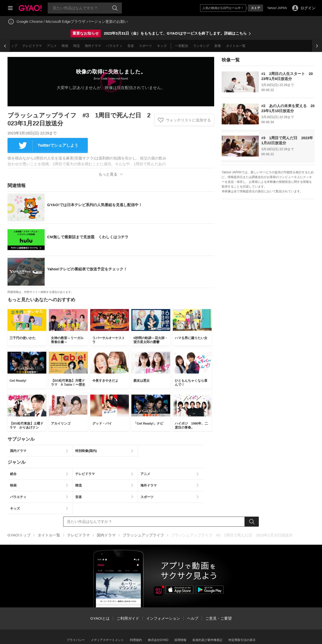Select ランキング in top navigation

201,46
